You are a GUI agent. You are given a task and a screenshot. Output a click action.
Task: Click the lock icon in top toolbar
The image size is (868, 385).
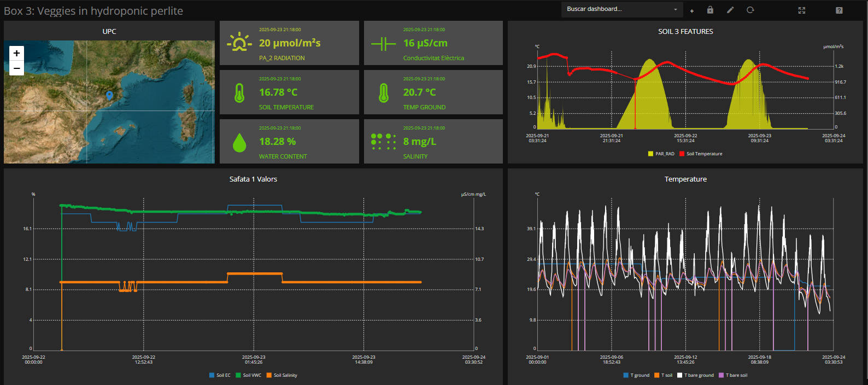[710, 10]
